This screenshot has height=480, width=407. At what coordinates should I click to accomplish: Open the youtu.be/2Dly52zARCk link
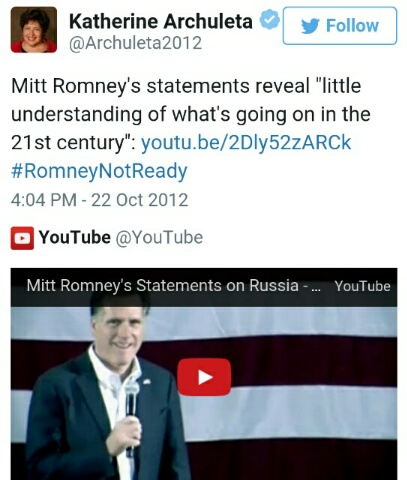[x=246, y=143]
